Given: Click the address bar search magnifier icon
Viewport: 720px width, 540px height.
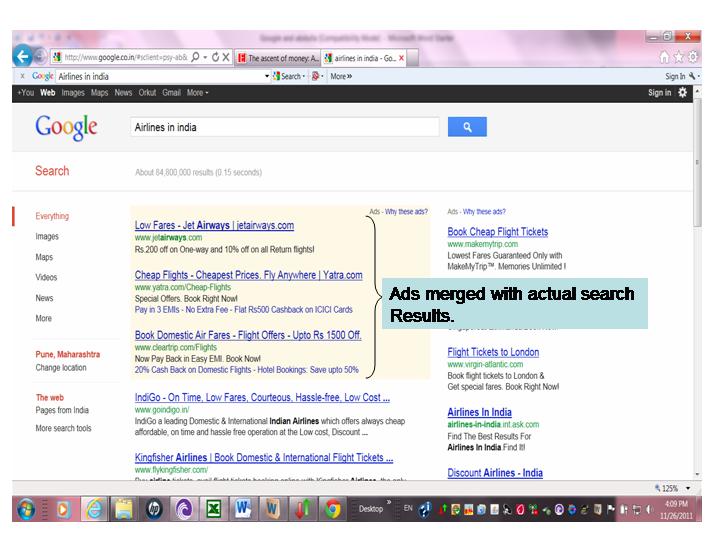Looking at the screenshot, I should 195,57.
